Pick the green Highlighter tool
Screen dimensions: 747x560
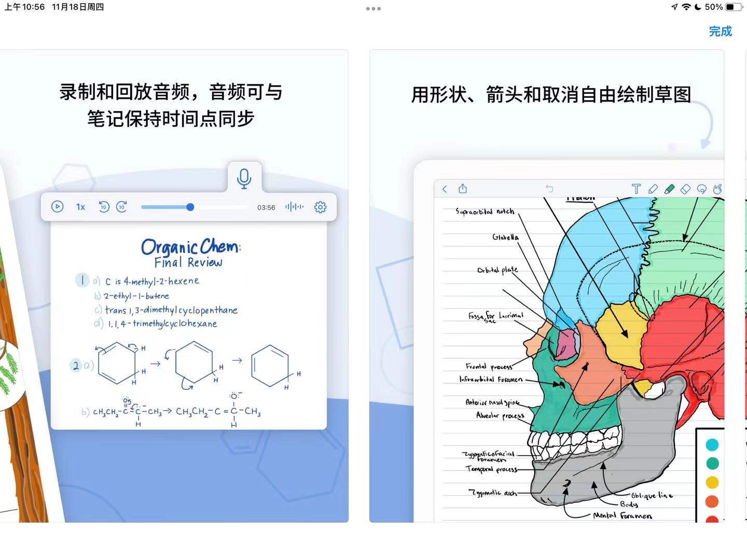click(669, 189)
